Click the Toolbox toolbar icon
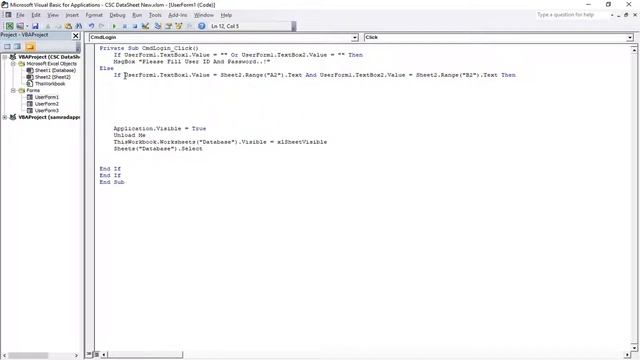 pyautogui.click(x=189, y=26)
